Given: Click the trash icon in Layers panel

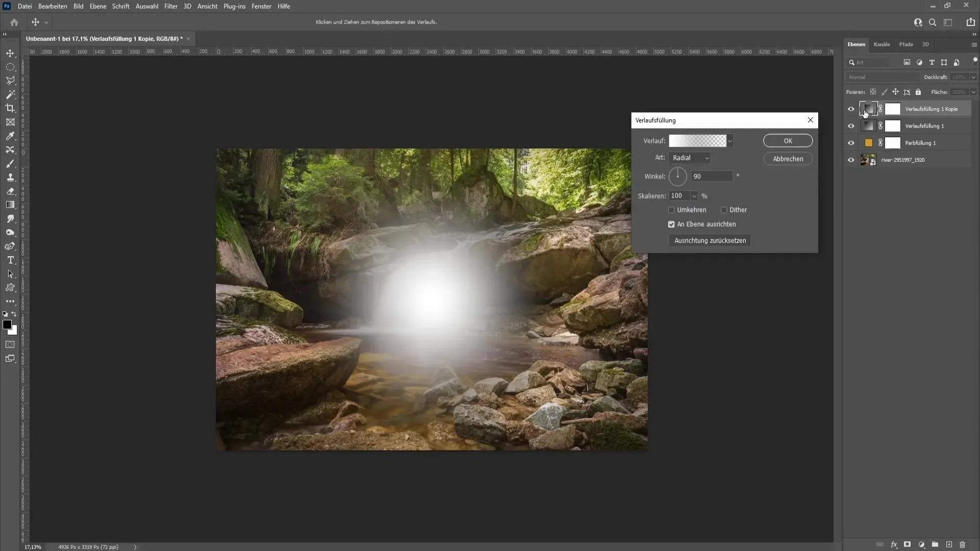Looking at the screenshot, I should coord(962,544).
